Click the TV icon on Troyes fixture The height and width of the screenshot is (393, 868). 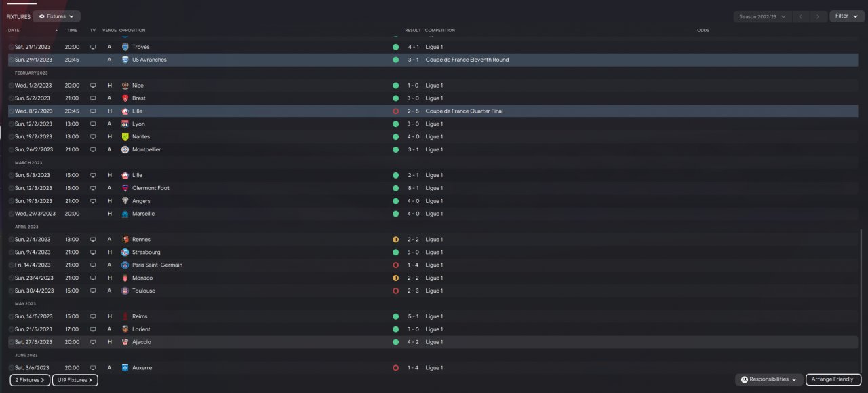tap(93, 47)
